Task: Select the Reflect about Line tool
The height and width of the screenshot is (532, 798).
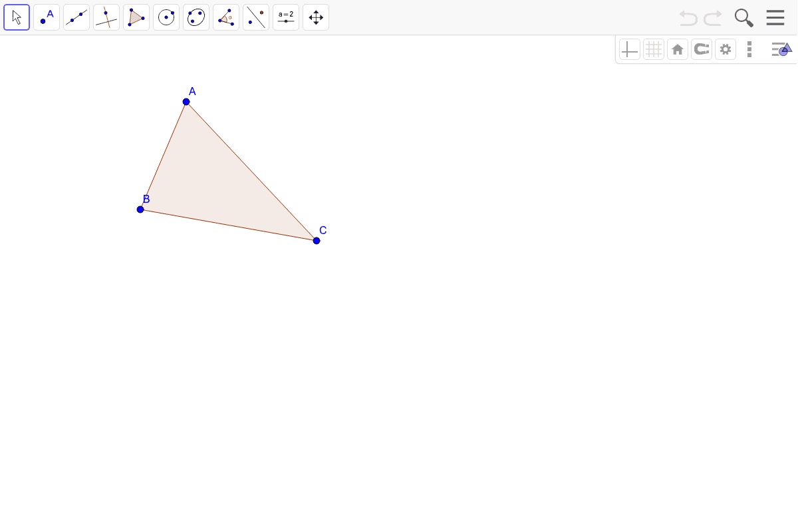Action: (x=256, y=17)
